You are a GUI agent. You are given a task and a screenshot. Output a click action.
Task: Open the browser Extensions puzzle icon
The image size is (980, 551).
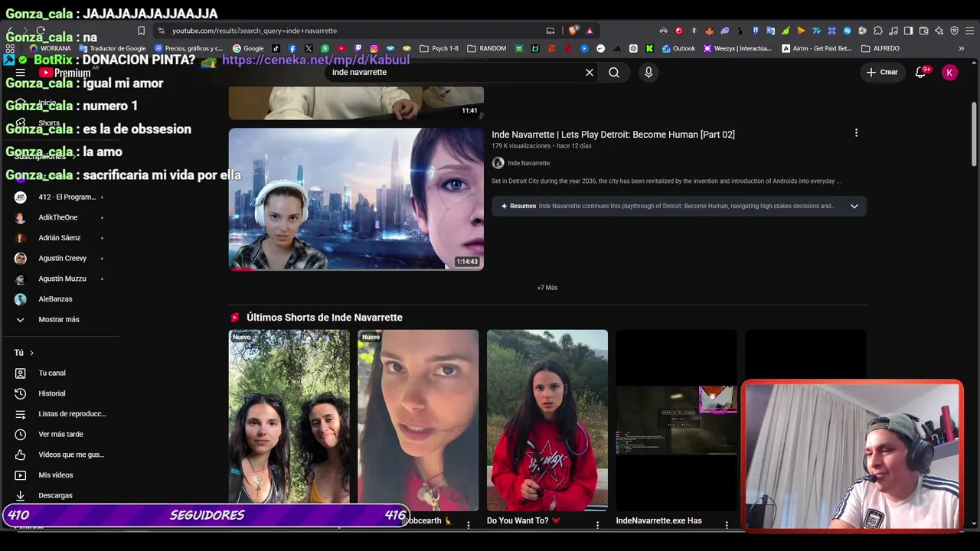[877, 31]
